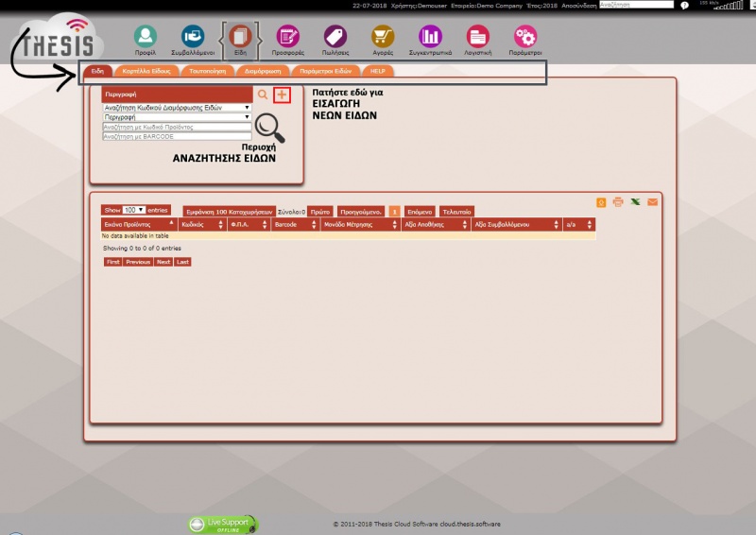This screenshot has width=756, height=535.
Task: Click the Τελευταίο pagination button
Action: (x=456, y=212)
